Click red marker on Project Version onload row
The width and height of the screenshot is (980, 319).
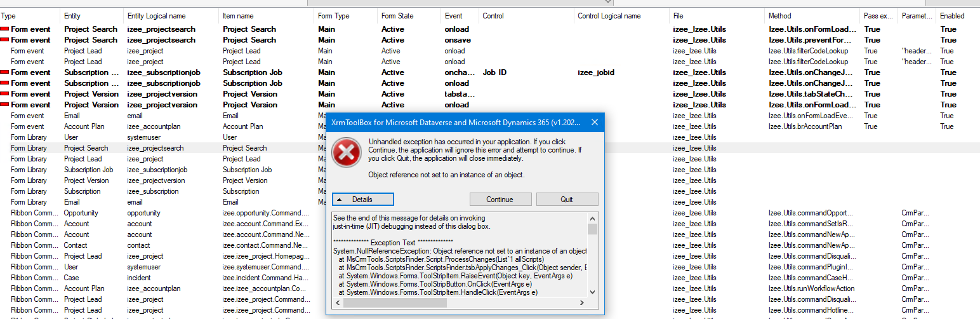[4, 105]
